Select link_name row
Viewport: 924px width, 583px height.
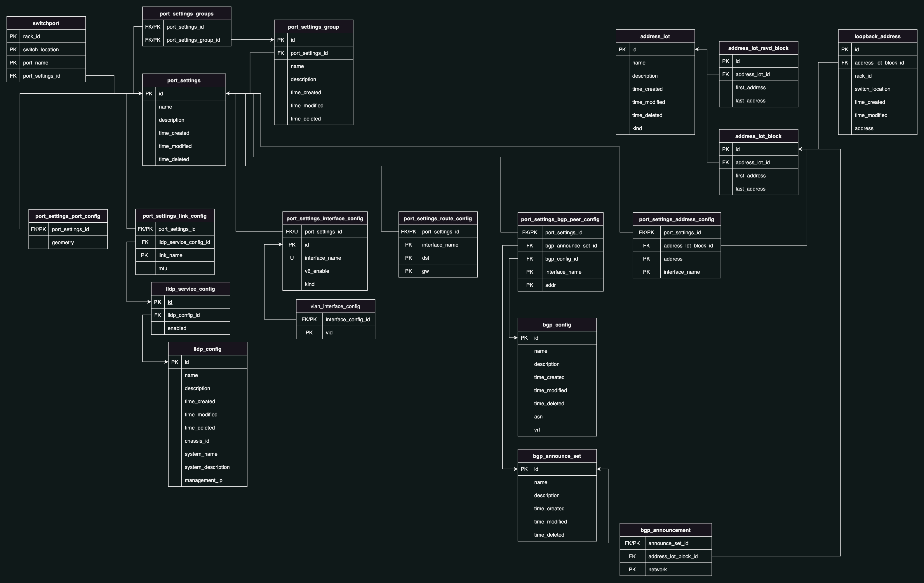coord(175,255)
